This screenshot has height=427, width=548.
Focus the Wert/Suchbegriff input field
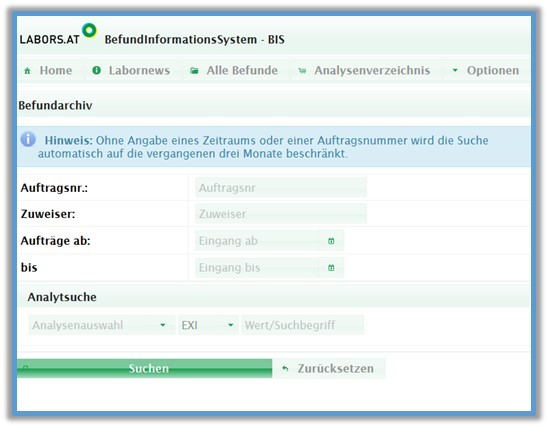[x=303, y=325]
